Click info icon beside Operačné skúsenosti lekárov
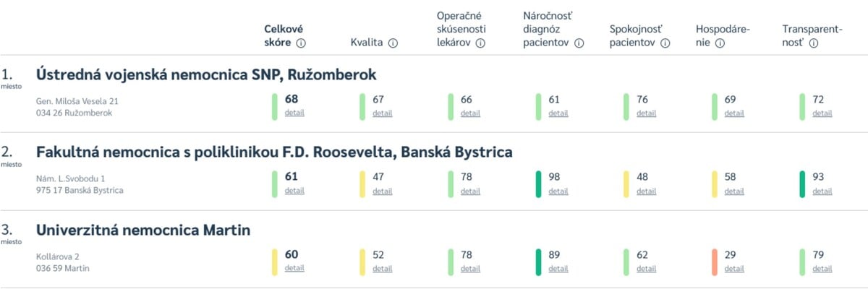 [x=480, y=43]
